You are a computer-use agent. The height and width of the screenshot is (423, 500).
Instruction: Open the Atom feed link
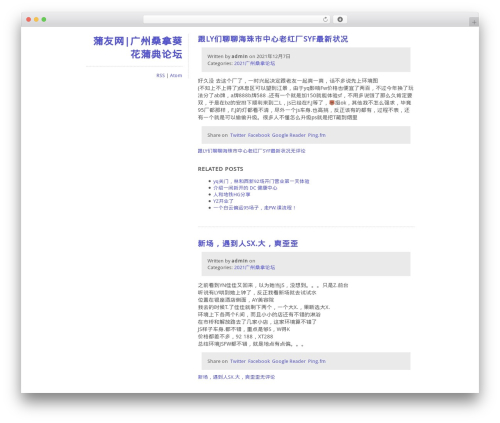point(176,75)
